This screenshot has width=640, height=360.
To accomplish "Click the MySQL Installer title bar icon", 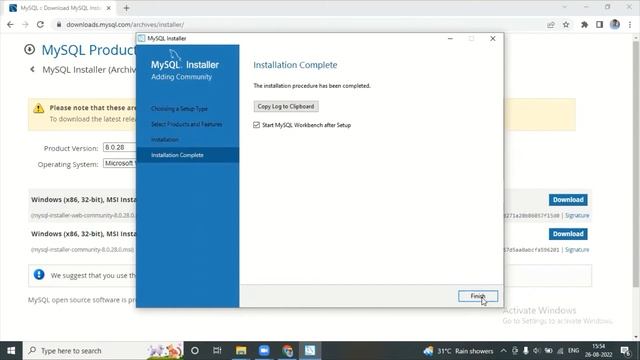I will tap(141, 38).
